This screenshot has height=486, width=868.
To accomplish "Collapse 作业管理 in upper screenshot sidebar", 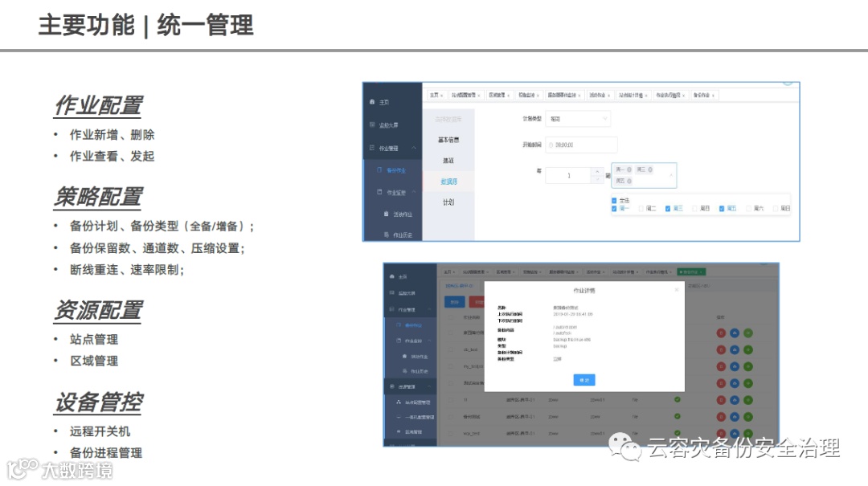I will [414, 148].
